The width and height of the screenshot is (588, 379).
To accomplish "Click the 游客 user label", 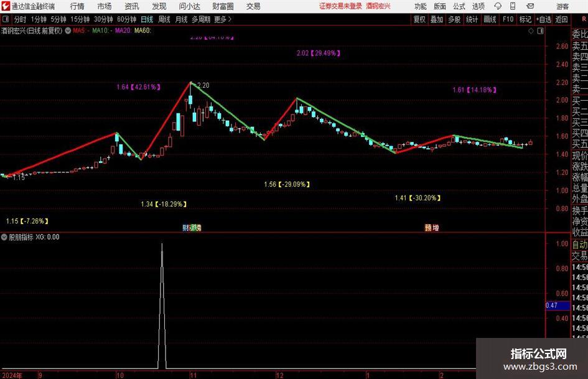I will click(x=562, y=6).
